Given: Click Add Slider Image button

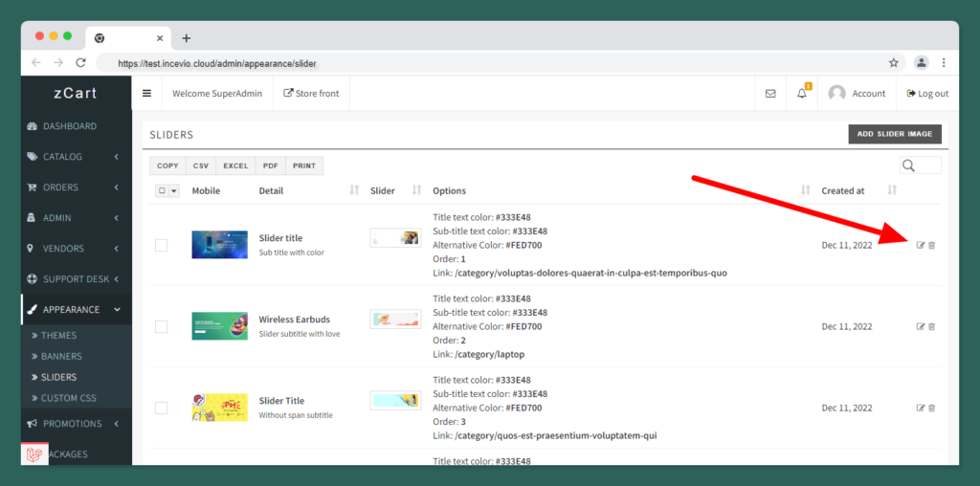Looking at the screenshot, I should point(895,134).
